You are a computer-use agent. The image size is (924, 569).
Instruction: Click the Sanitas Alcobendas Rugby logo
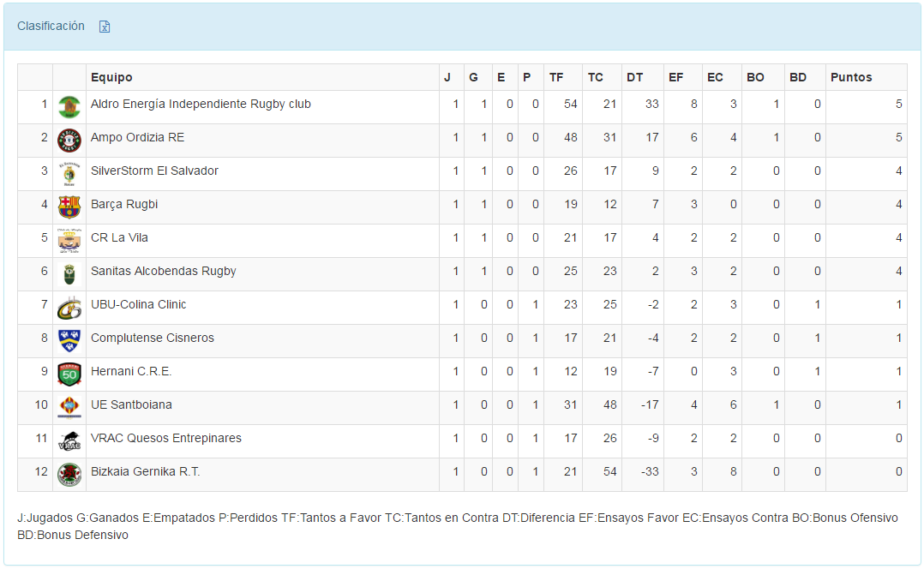(x=69, y=274)
